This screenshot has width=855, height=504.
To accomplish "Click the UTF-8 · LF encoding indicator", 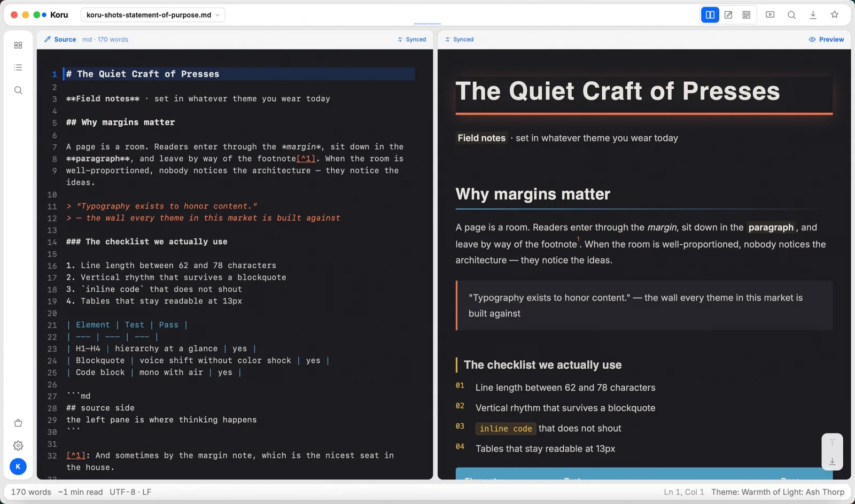I will tap(130, 492).
